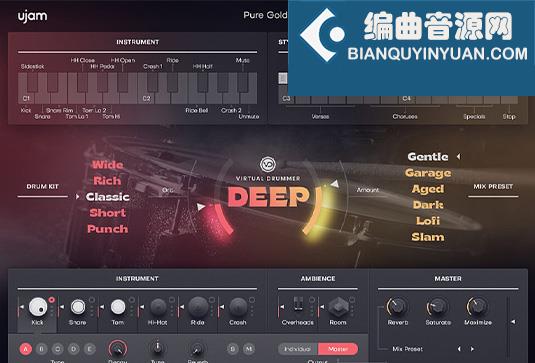Select the Tom channel icon
The height and width of the screenshot is (363, 535).
point(118,307)
